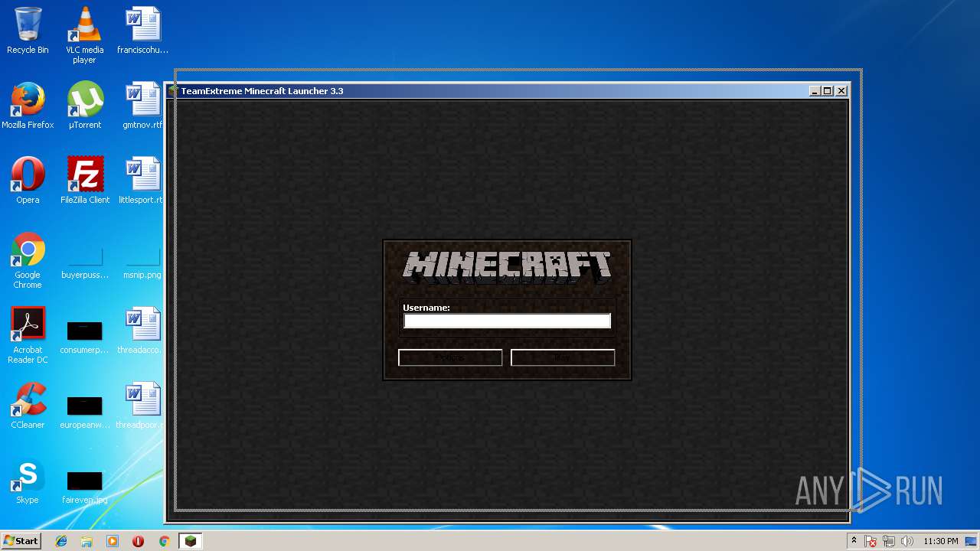
Task: Show hidden system tray icons
Action: coord(854,541)
